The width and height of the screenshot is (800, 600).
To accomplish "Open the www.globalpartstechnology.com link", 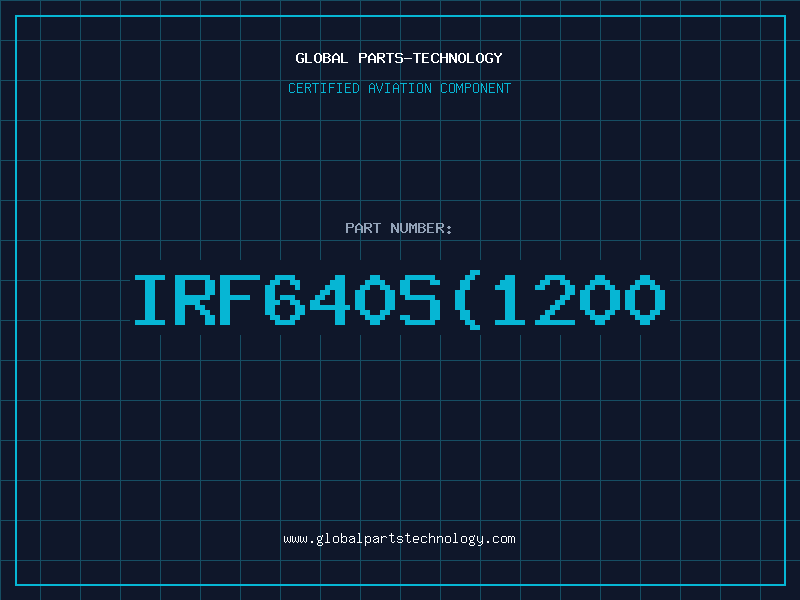I will [399, 539].
